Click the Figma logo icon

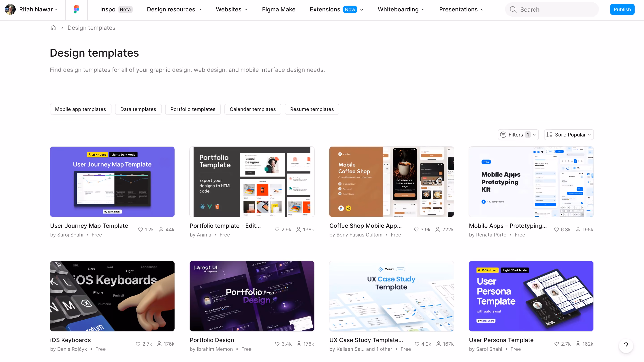77,9
